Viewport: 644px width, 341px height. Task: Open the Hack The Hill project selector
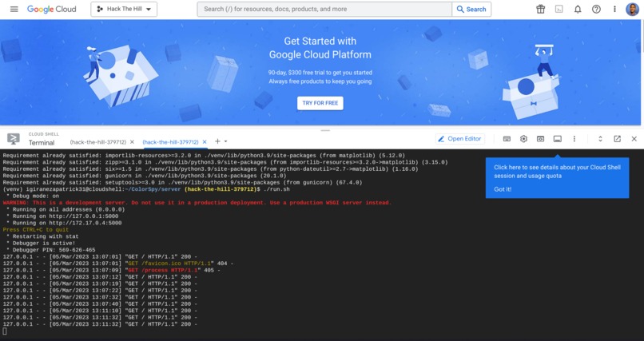(124, 9)
